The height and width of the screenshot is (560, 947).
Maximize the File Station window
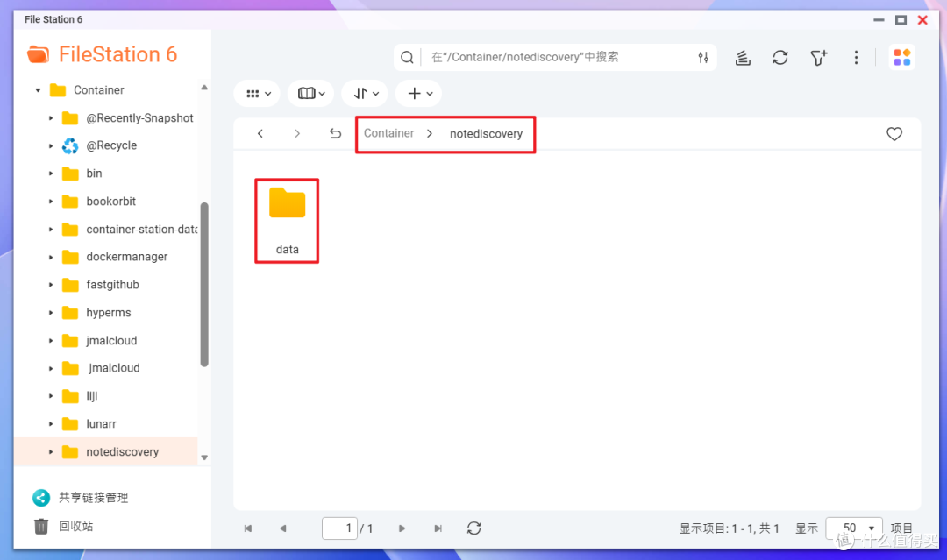901,20
